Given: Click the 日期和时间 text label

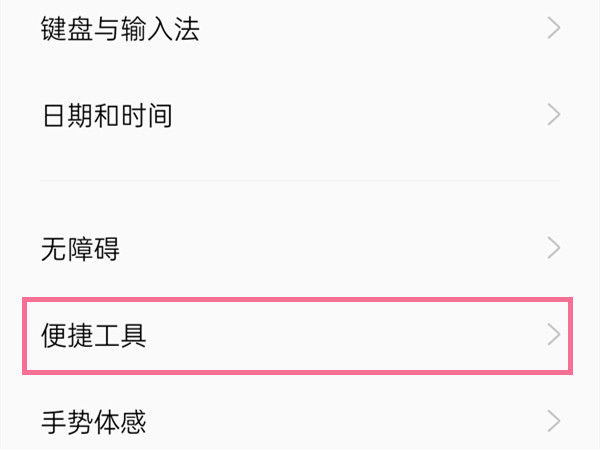Looking at the screenshot, I should tap(107, 115).
